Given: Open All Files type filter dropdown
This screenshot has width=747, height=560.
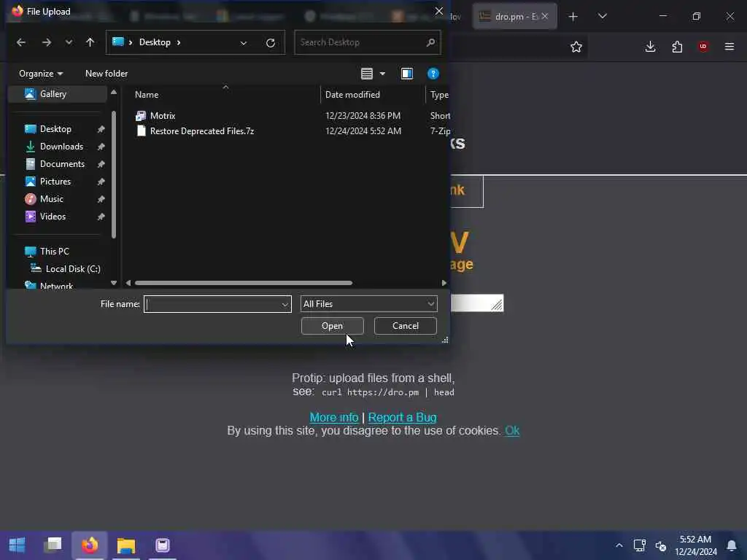Looking at the screenshot, I should [x=368, y=304].
